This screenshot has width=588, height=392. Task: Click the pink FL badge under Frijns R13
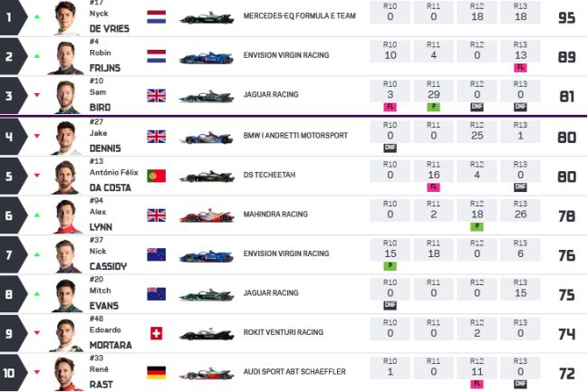(x=520, y=68)
